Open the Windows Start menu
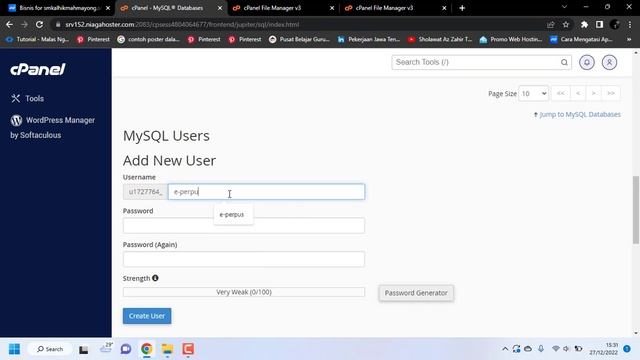 pyautogui.click(x=14, y=349)
